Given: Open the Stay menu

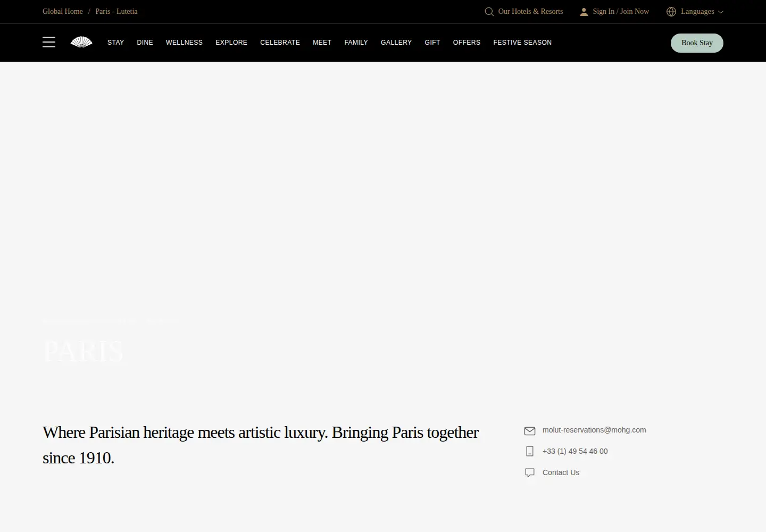Looking at the screenshot, I should [115, 43].
